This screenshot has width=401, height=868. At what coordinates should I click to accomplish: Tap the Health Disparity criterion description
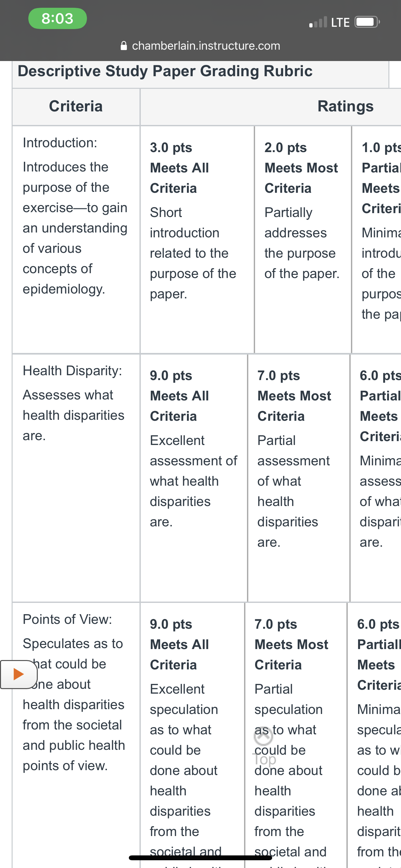(74, 415)
